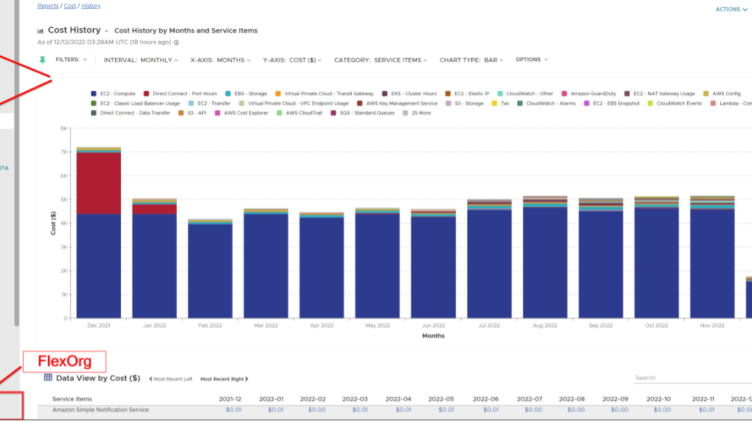Open the 2022-02 SNS $0.00 value
This screenshot has height=423, width=752.
click(x=317, y=410)
